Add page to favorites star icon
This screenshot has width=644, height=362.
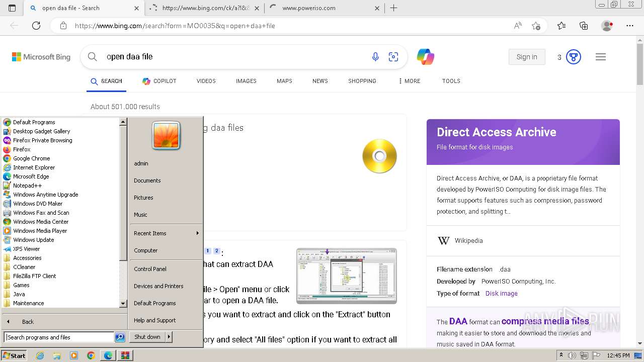coord(536,26)
